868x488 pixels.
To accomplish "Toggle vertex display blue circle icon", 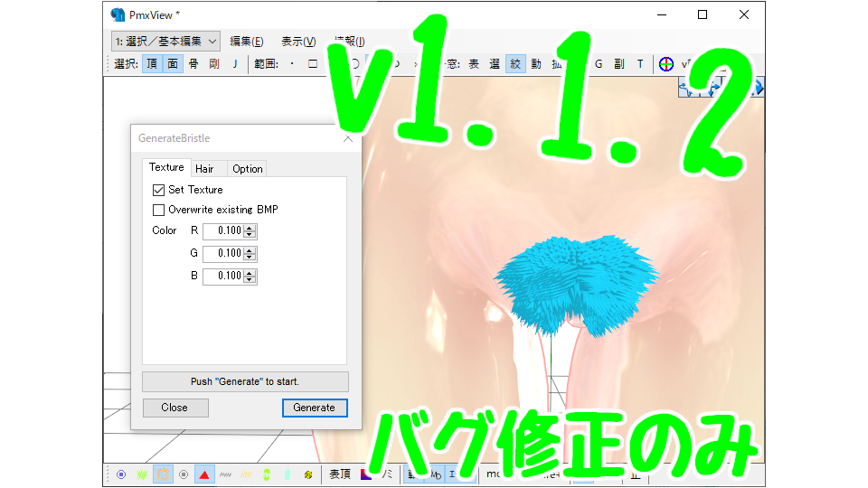I will coord(121,474).
